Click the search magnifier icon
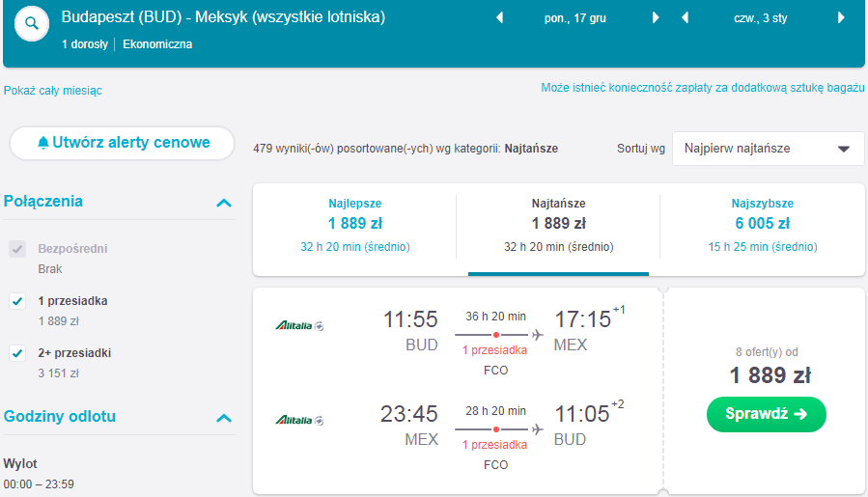868x497 pixels. coord(32,24)
